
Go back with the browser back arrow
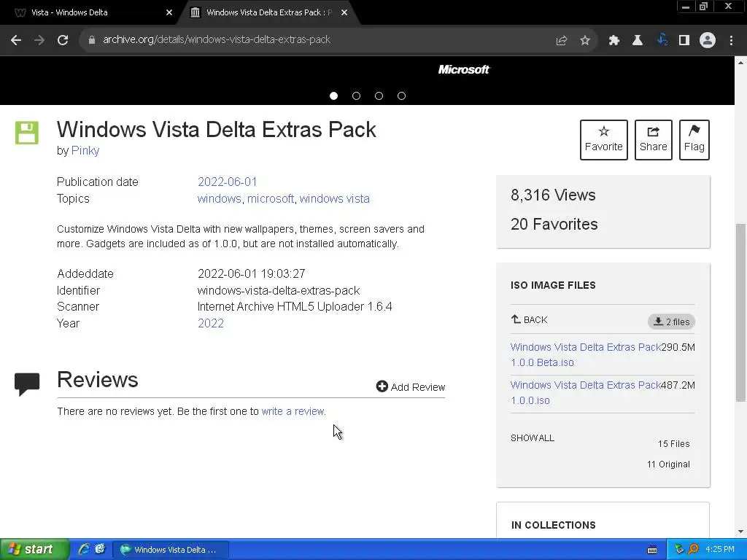pos(16,40)
